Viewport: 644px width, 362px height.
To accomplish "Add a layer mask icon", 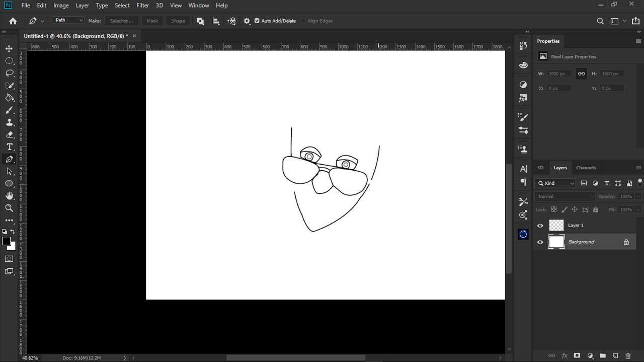I will click(577, 355).
